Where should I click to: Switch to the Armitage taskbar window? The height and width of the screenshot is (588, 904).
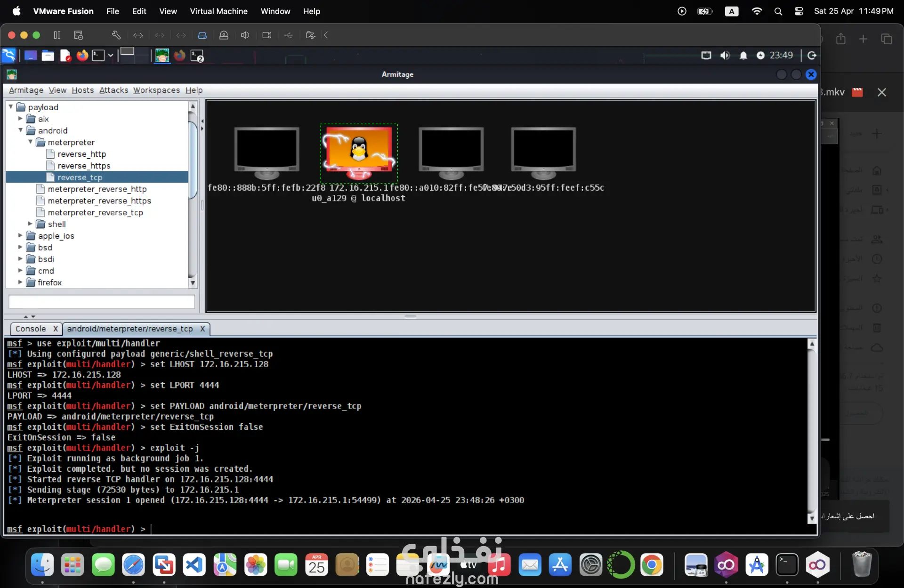pyautogui.click(x=162, y=56)
